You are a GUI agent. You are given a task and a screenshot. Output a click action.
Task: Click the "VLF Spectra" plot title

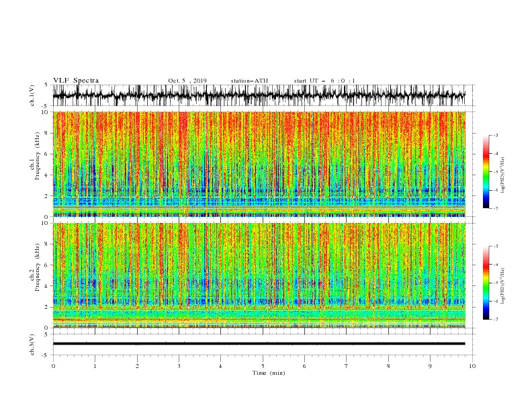click(x=76, y=81)
